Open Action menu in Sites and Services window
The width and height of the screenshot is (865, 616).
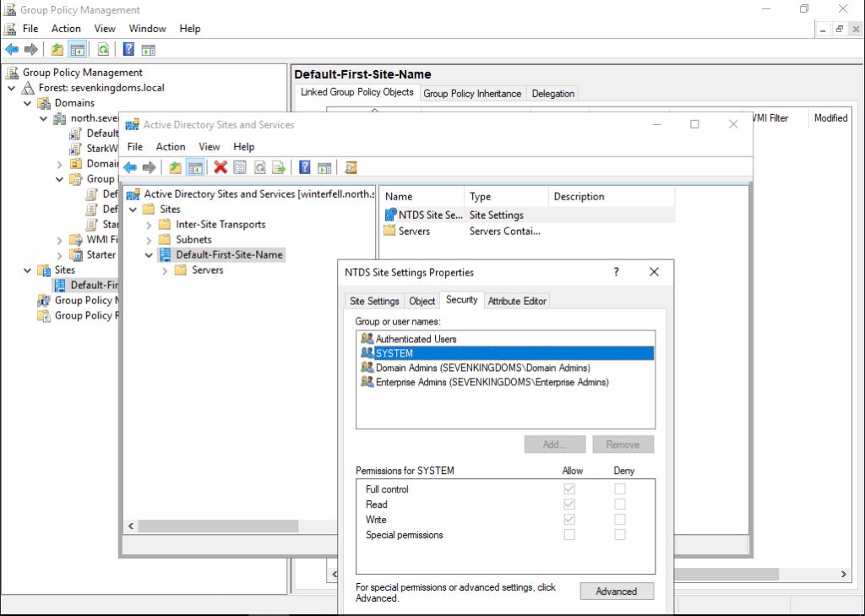coord(171,146)
